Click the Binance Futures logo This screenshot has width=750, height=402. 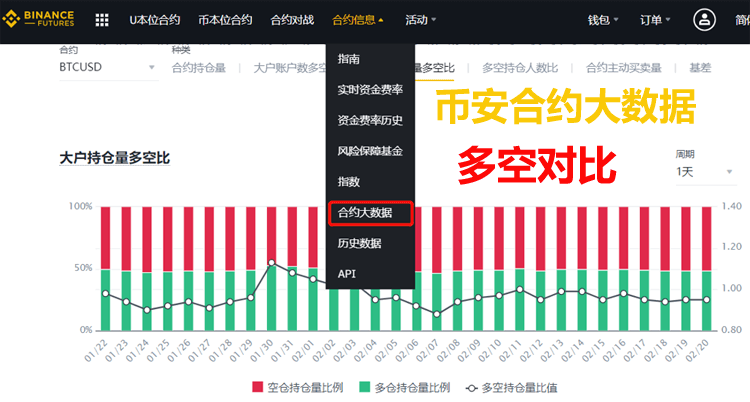(38, 19)
